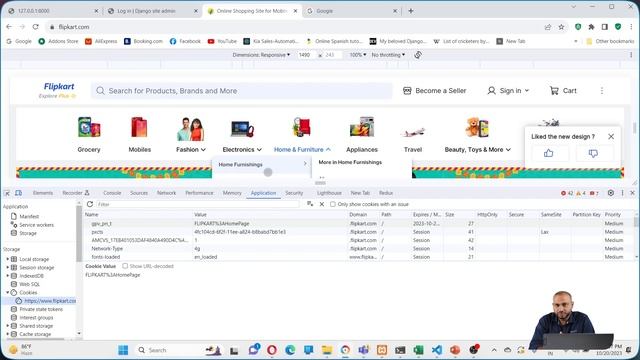This screenshot has width=640, height=360.
Task: Open the No throttling dropdown
Action: pyautogui.click(x=388, y=55)
